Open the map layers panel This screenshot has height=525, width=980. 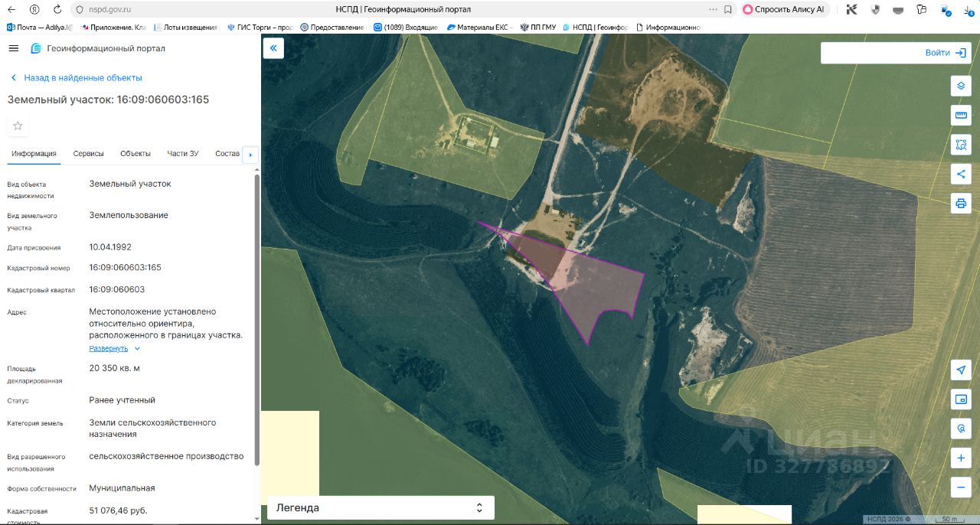(961, 86)
